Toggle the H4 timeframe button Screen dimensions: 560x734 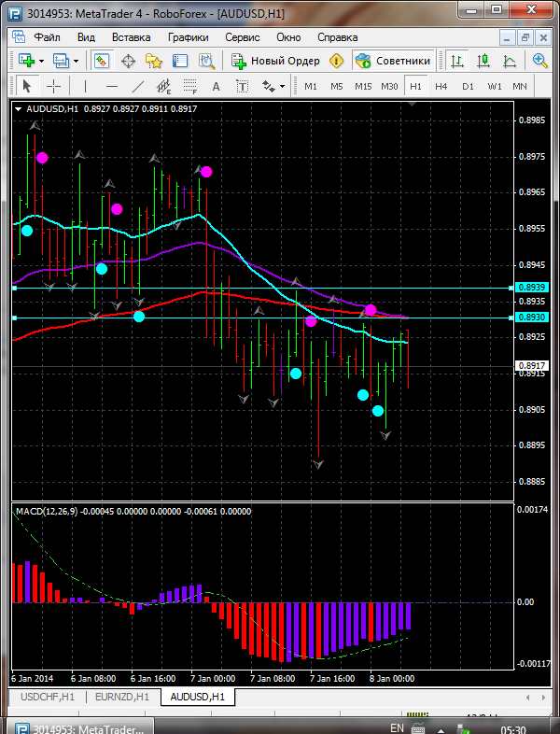pyautogui.click(x=441, y=86)
